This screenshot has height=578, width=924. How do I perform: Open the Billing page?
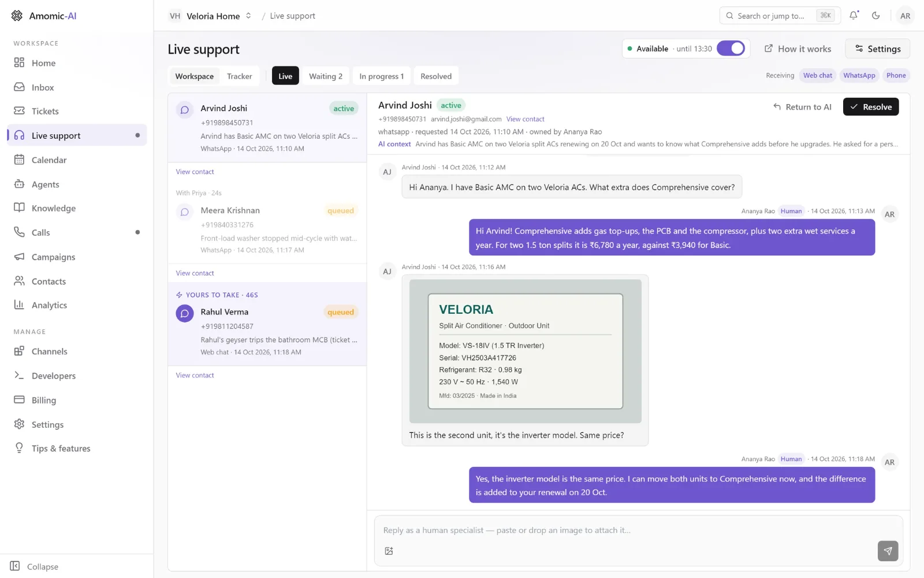(77, 400)
